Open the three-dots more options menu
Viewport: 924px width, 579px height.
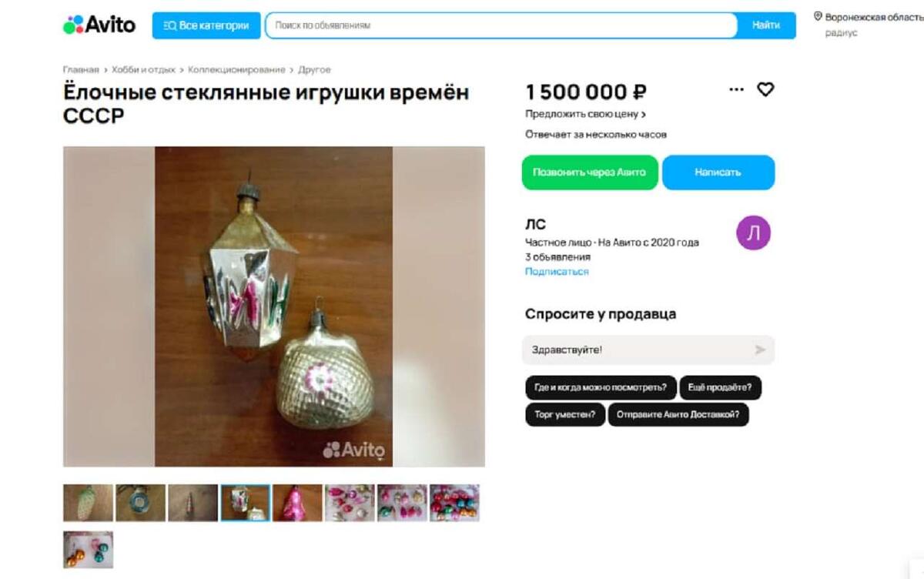(736, 90)
